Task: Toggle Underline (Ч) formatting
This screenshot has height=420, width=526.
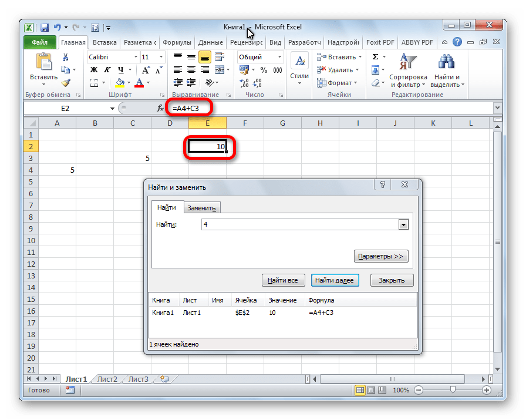Action: [121, 70]
